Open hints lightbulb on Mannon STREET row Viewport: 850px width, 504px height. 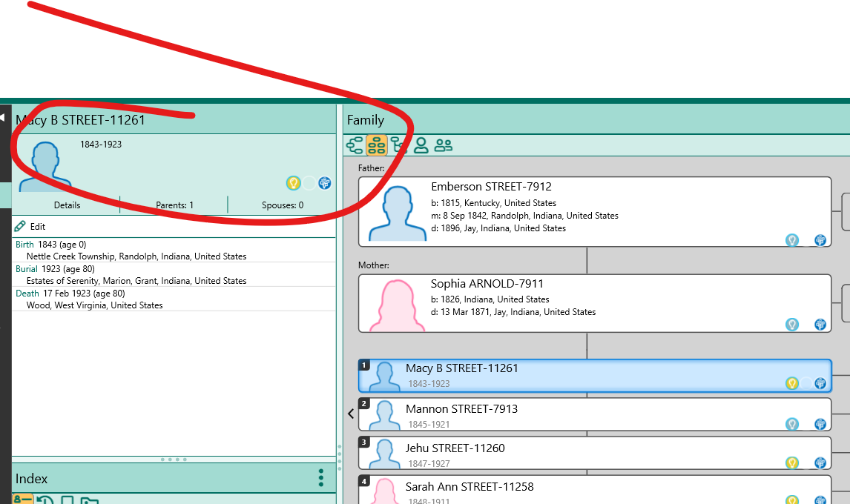(792, 424)
